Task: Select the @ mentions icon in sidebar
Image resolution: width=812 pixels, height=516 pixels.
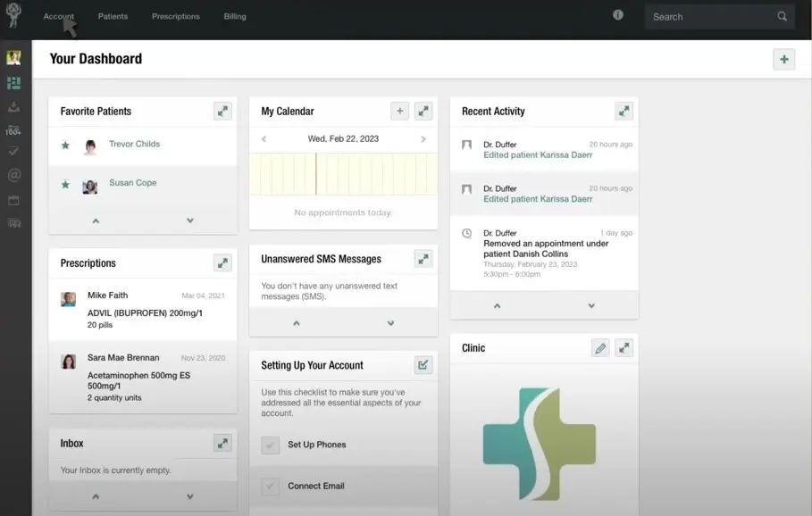Action: [13, 175]
